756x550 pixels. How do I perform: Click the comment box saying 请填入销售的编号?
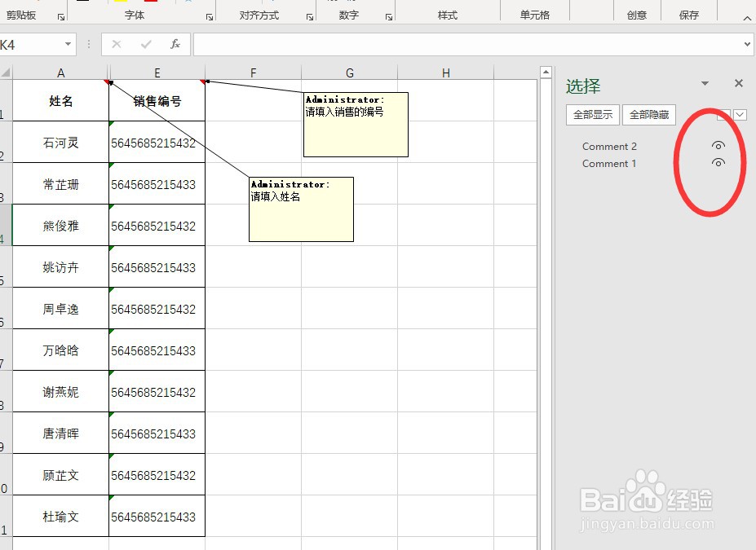(x=356, y=125)
